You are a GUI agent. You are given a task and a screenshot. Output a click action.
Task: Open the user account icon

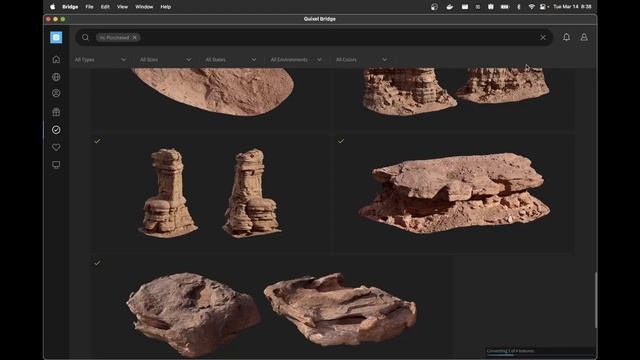click(x=584, y=37)
